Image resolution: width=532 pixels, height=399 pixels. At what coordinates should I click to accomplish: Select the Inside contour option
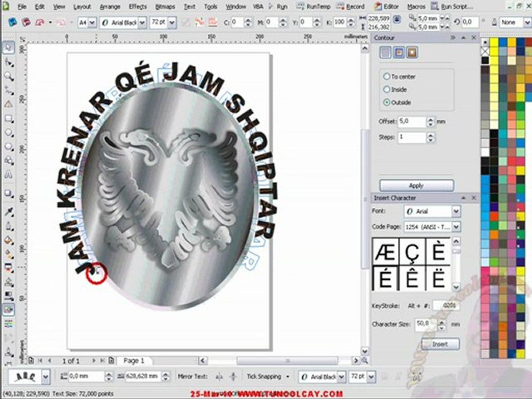click(x=386, y=89)
